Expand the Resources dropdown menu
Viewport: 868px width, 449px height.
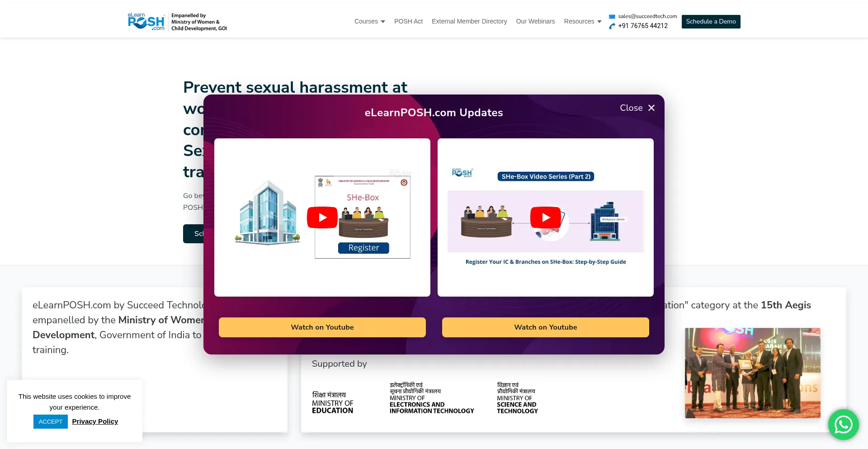click(x=582, y=21)
